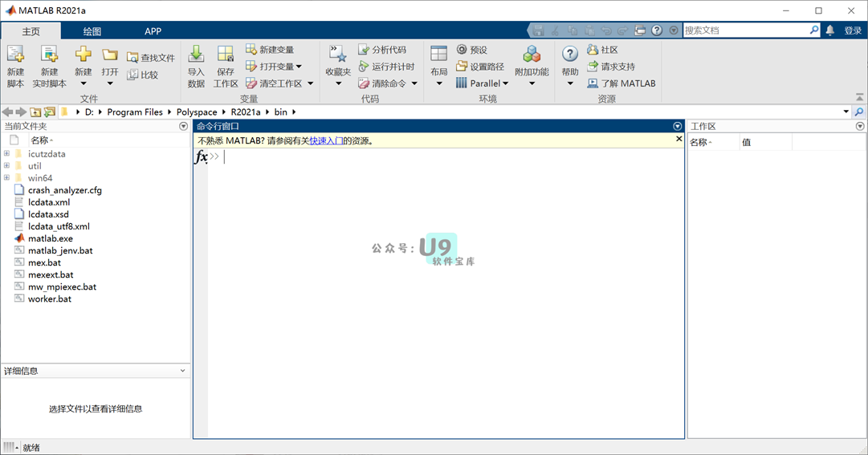Click the 打开 folder icon
This screenshot has width=868, height=455.
click(x=110, y=55)
